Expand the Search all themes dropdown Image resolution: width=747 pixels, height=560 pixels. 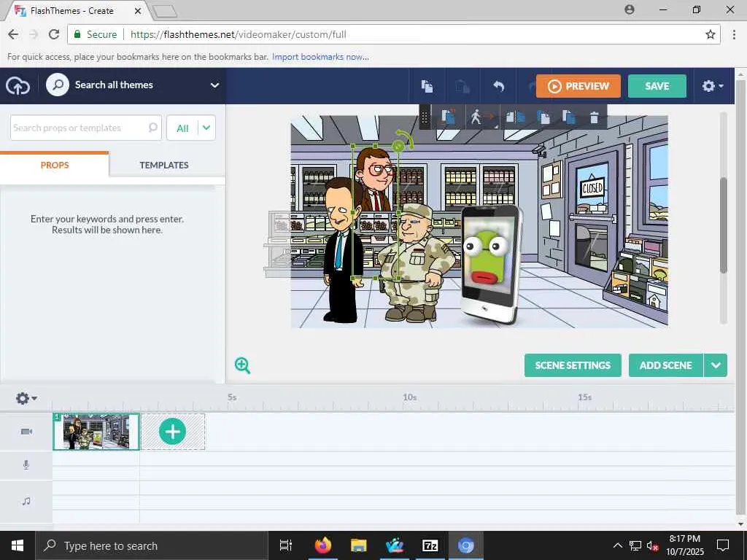215,85
